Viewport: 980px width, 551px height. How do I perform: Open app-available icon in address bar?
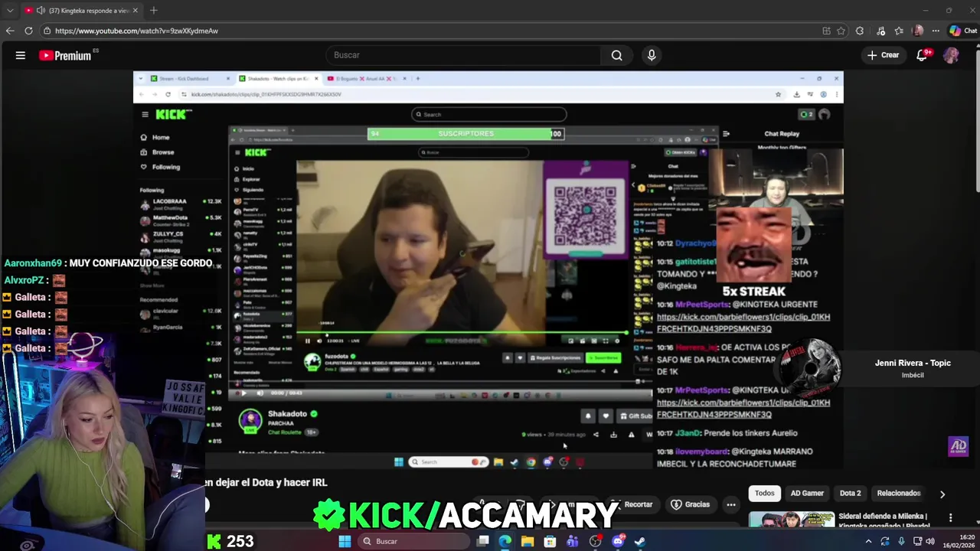(826, 31)
